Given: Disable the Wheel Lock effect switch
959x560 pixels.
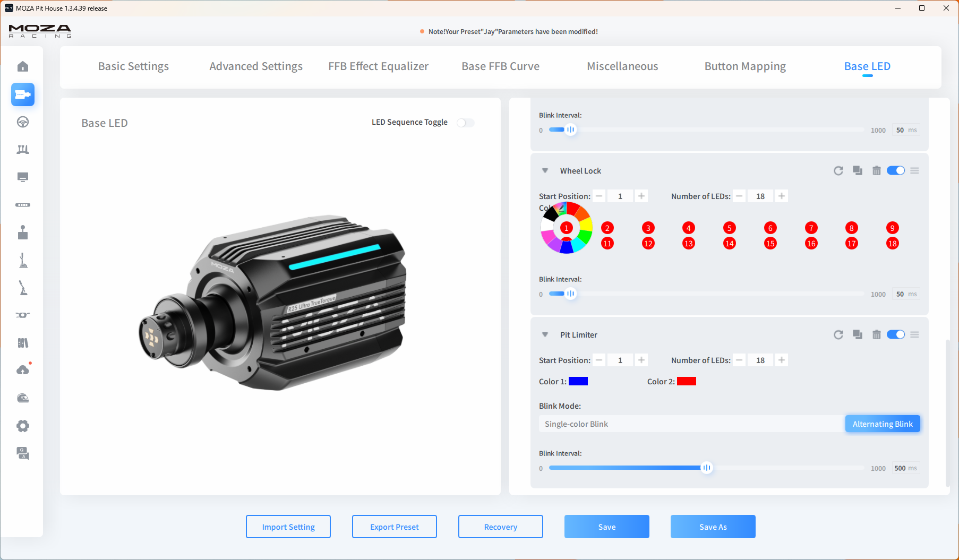Looking at the screenshot, I should coord(896,171).
